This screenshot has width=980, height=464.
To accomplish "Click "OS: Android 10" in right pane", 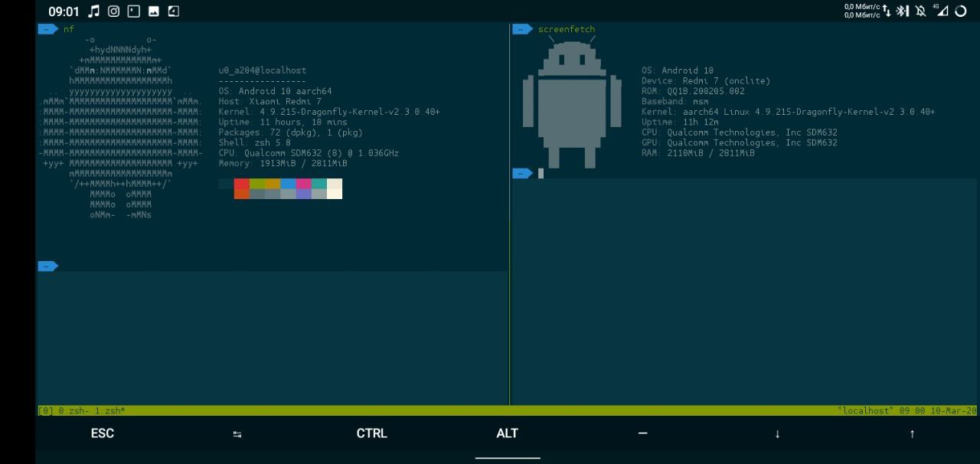I will tap(678, 70).
